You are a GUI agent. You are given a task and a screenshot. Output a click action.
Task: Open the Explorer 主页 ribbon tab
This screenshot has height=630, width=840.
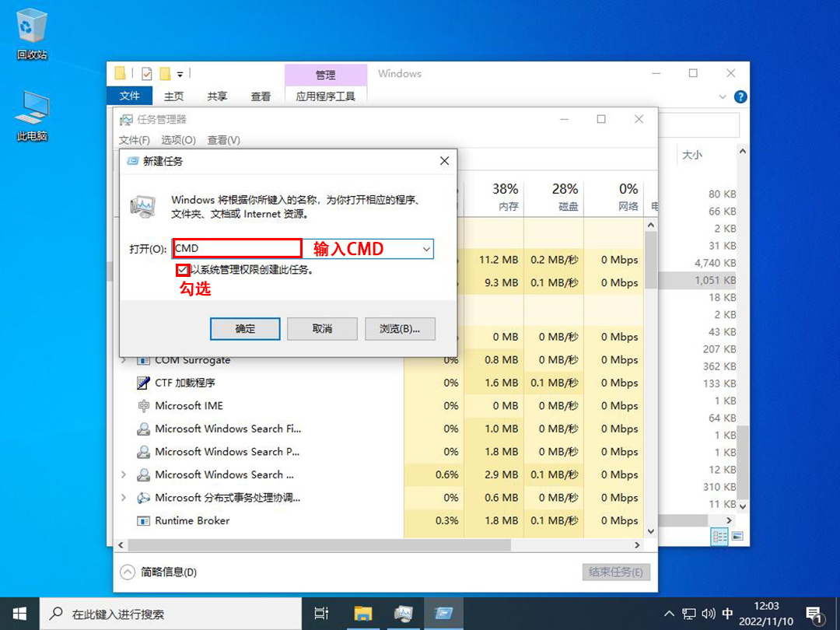click(173, 96)
